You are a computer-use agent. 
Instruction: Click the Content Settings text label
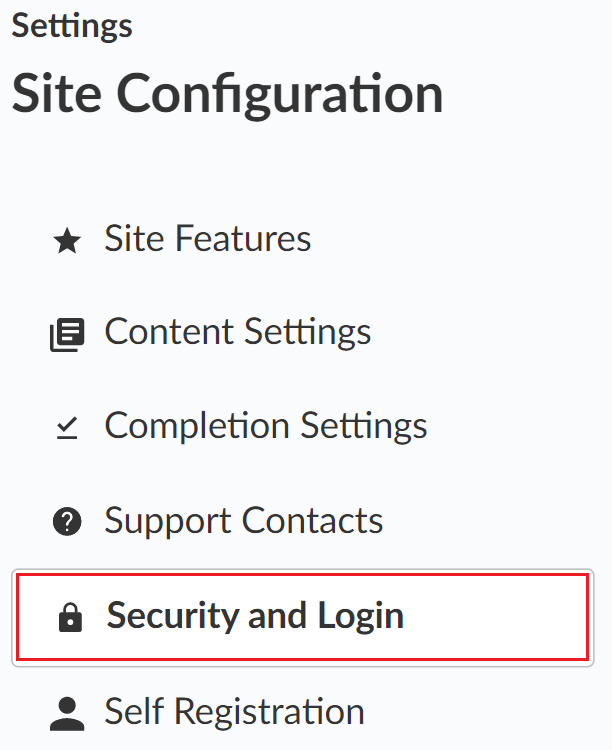[238, 333]
